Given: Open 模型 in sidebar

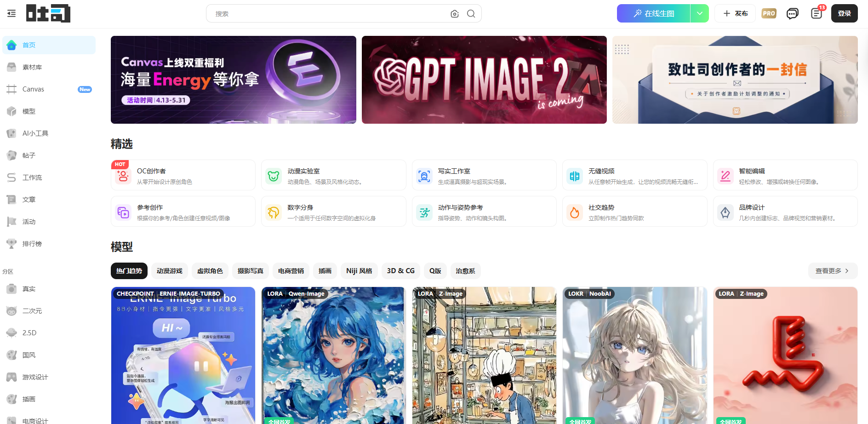Looking at the screenshot, I should pyautogui.click(x=49, y=111).
